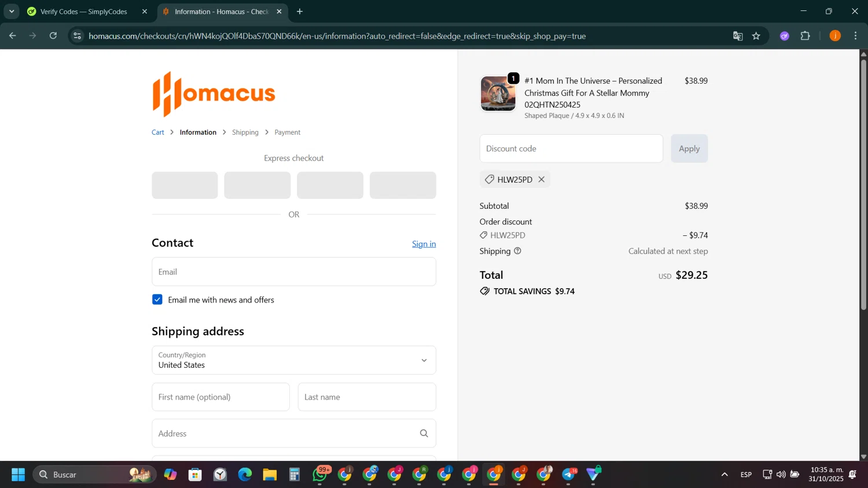The width and height of the screenshot is (868, 488).
Task: Click the address search magnifier icon
Action: 424,434
